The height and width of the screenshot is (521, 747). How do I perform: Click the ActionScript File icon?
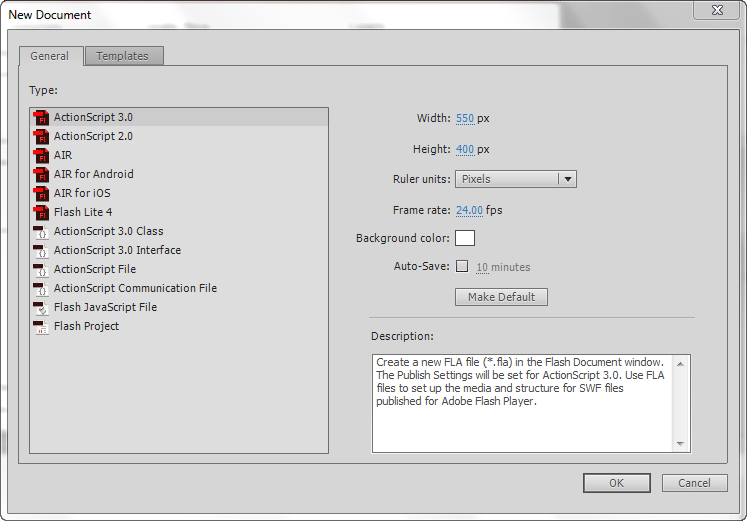[41, 270]
